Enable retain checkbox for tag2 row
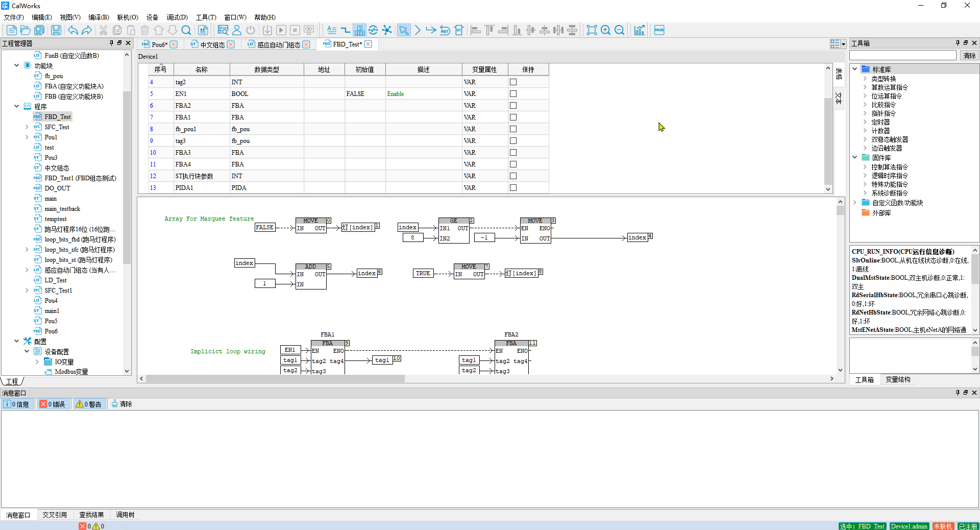This screenshot has height=530, width=980. click(x=513, y=82)
